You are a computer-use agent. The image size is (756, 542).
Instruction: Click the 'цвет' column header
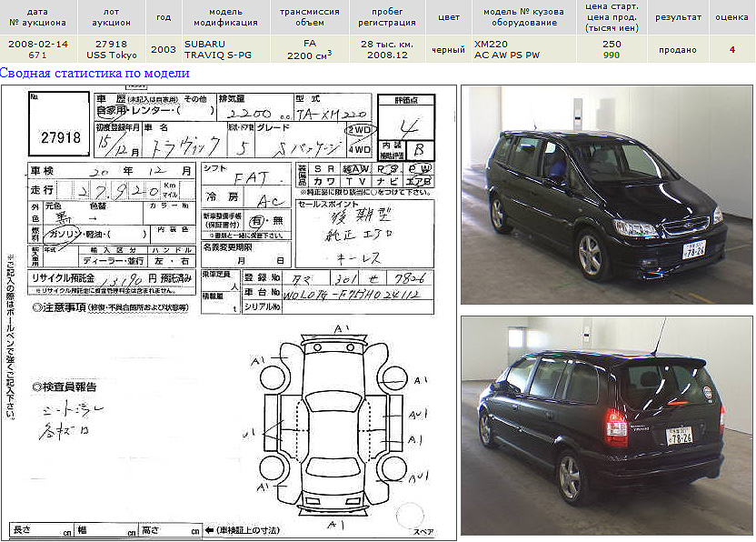tap(448, 17)
